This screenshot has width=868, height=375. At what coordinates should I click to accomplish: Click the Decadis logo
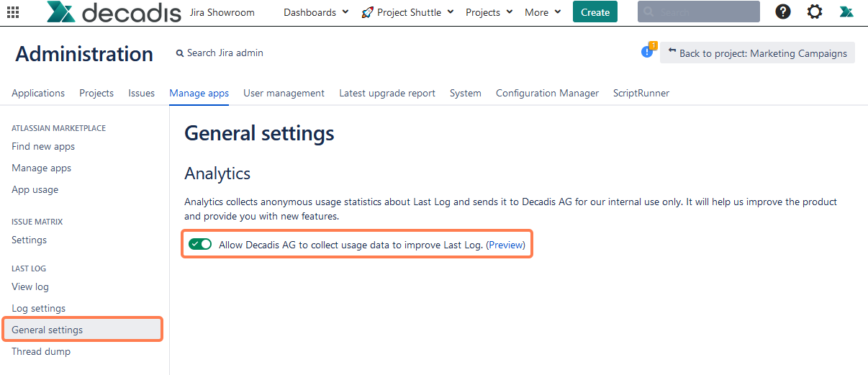point(114,12)
